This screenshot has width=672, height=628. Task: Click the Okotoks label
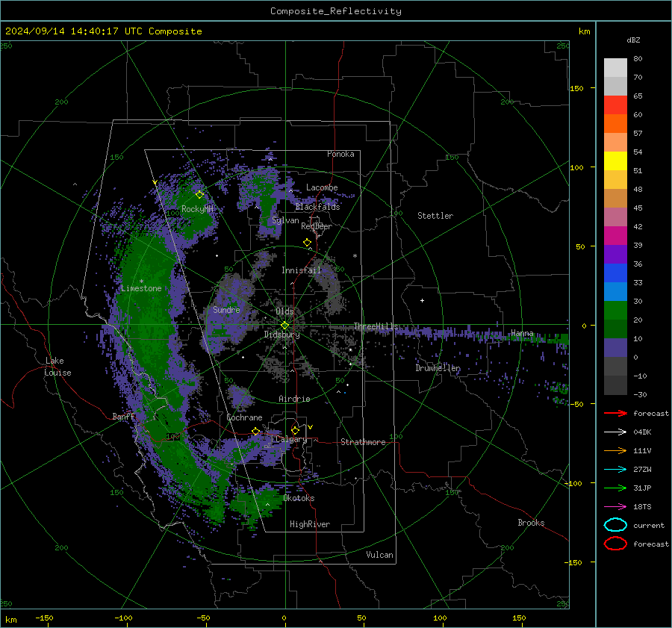(x=299, y=498)
